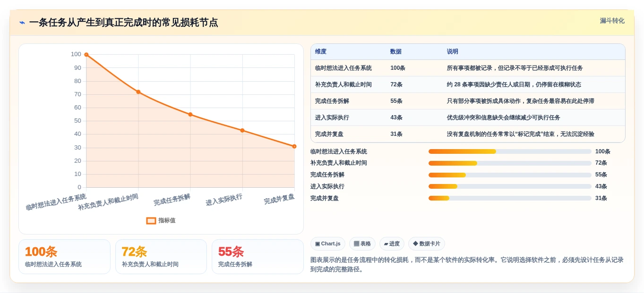
Task: Click the 31条 table cell
Action: 396,134
